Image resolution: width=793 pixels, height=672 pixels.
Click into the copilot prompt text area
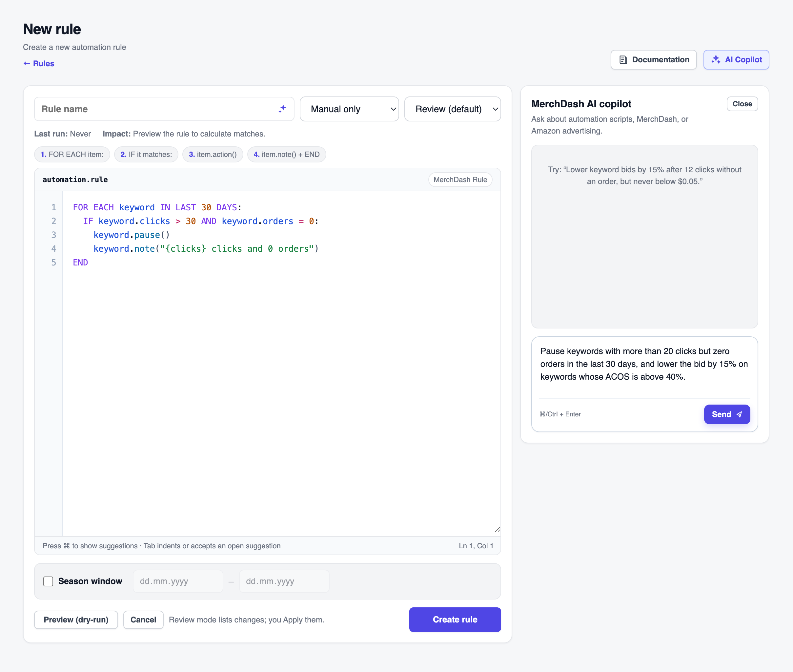(644, 367)
